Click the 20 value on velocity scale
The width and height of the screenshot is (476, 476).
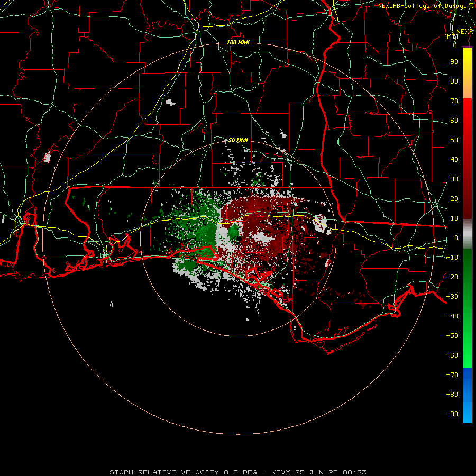pos(454,199)
